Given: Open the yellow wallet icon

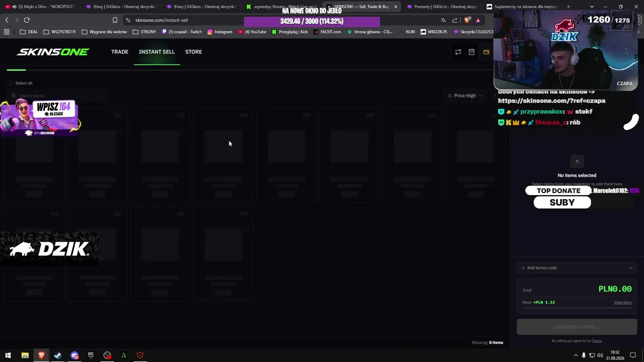Looking at the screenshot, I should tap(486, 52).
